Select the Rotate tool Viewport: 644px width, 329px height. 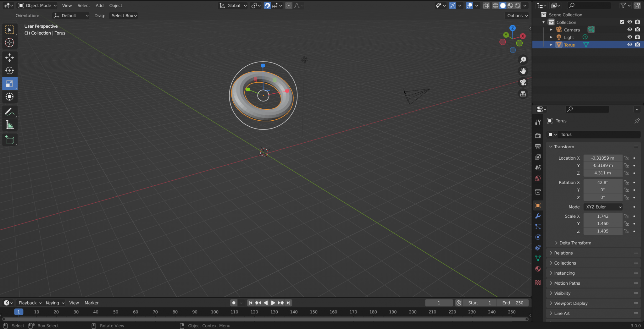pos(10,71)
